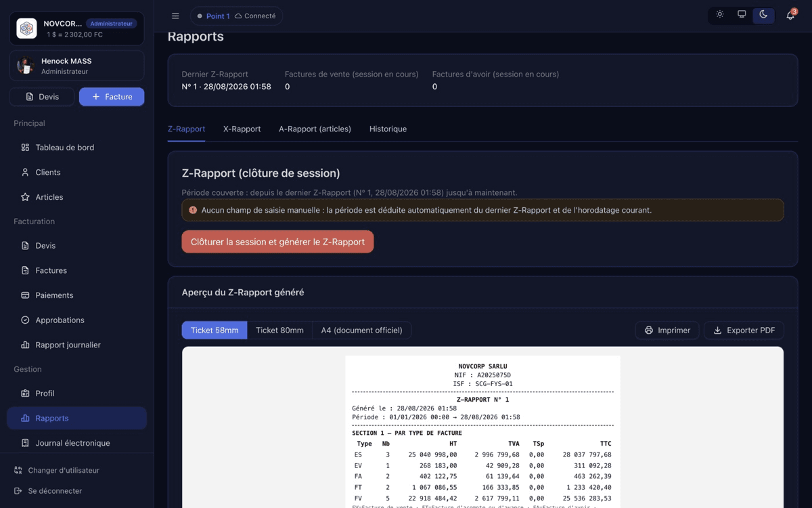Click the Journal électronique icon
Image resolution: width=812 pixels, height=508 pixels.
[x=25, y=443]
